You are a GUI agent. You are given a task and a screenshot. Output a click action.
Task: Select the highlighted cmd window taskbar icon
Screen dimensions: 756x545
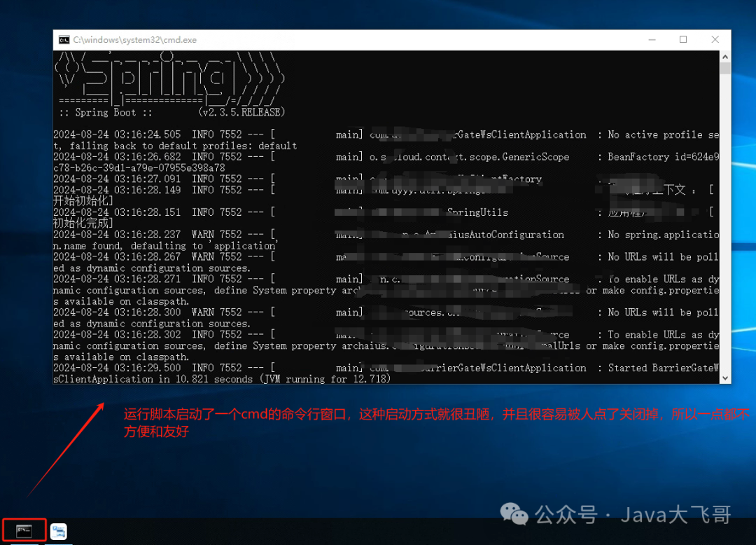click(24, 530)
